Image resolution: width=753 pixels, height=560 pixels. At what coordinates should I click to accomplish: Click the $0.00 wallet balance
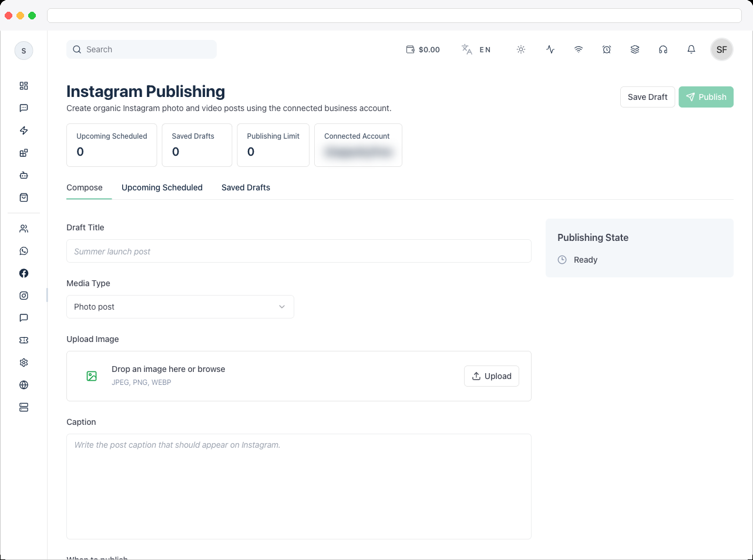pos(423,49)
